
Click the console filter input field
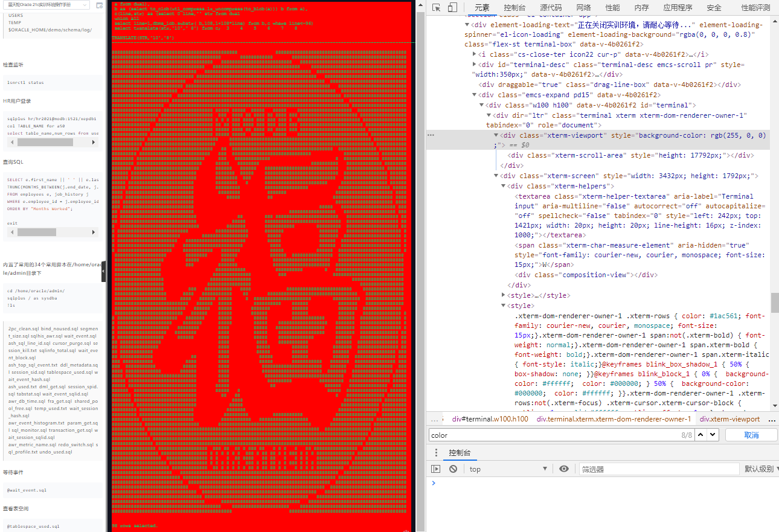tap(658, 469)
